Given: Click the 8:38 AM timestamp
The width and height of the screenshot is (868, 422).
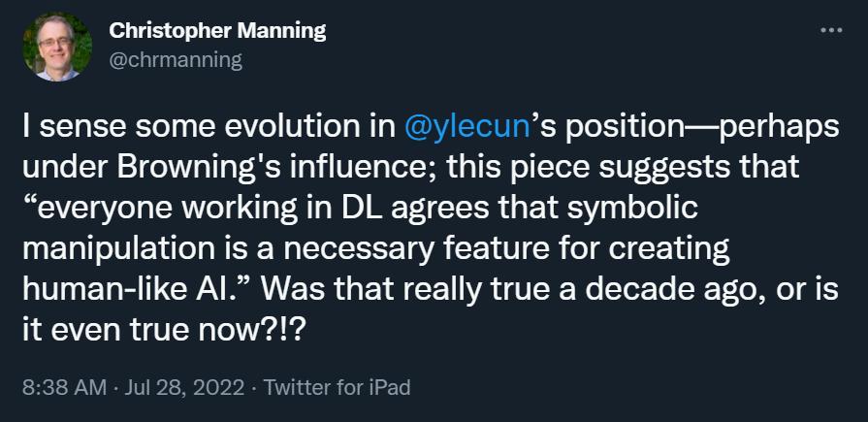Looking at the screenshot, I should [x=64, y=388].
